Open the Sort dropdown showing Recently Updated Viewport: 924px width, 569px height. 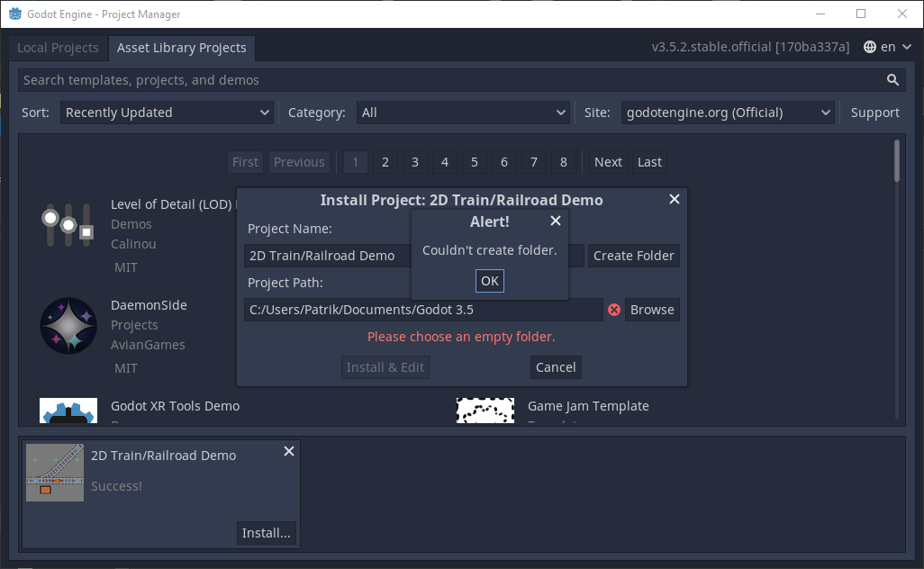(167, 113)
